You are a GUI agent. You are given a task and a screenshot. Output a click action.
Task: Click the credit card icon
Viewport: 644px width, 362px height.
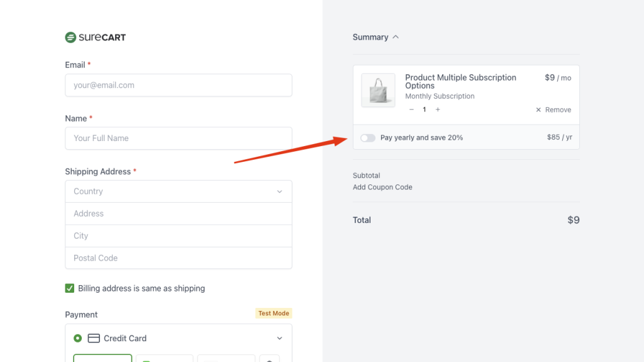pos(94,338)
